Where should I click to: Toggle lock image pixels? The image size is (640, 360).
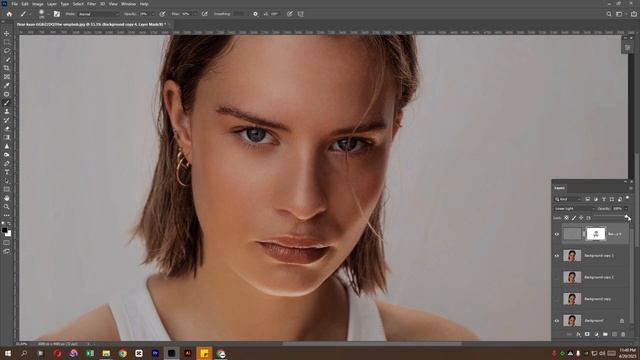[x=574, y=218]
